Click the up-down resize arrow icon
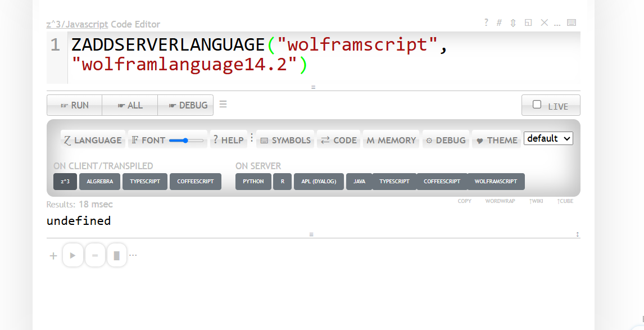This screenshot has height=330, width=644. click(513, 22)
